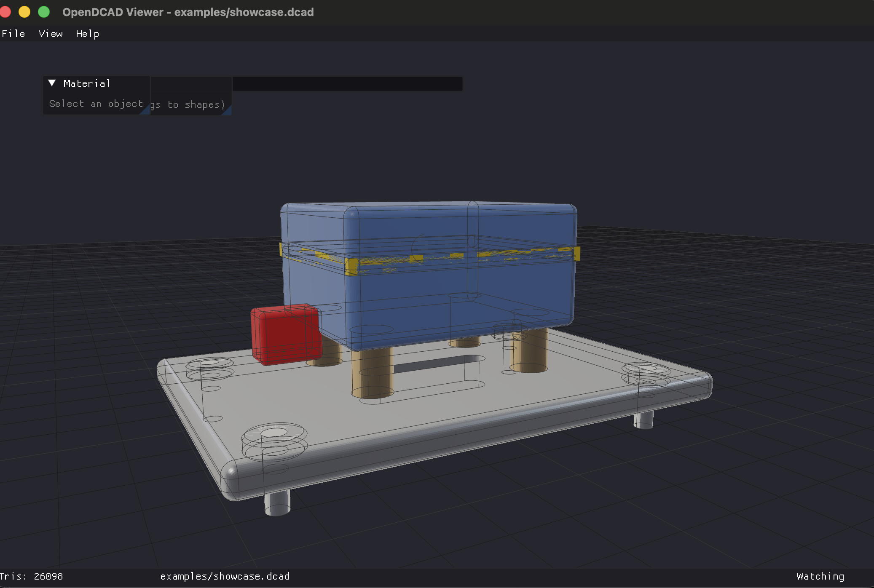The height and width of the screenshot is (588, 874).
Task: Open the Help menu
Action: 87,34
